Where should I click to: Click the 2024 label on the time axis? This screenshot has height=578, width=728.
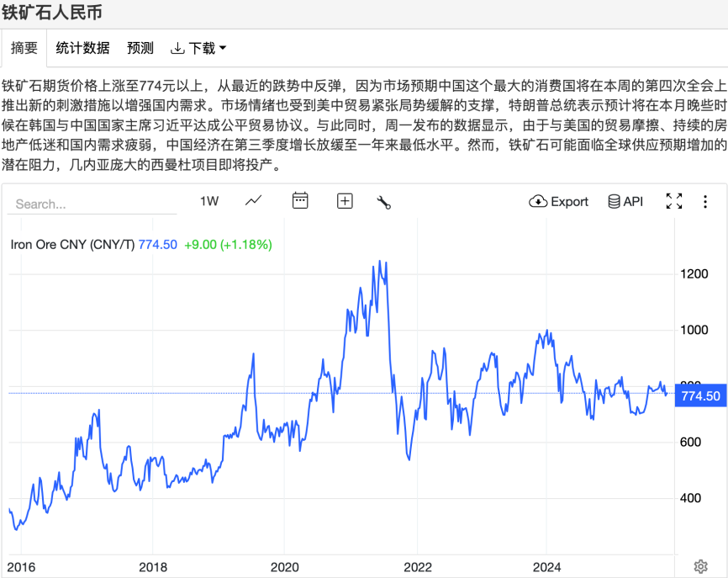[547, 566]
